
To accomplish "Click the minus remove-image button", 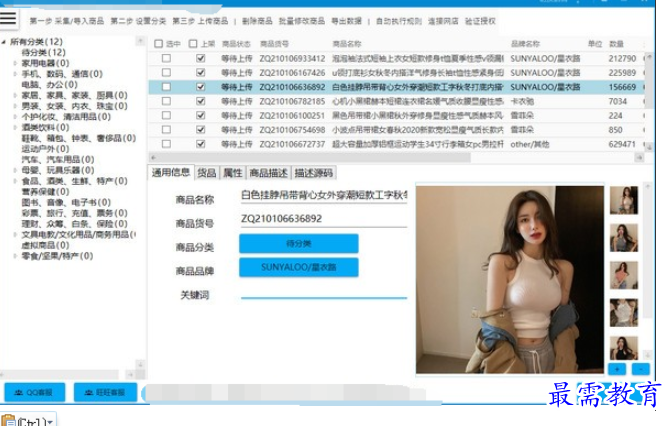I will pos(641,369).
